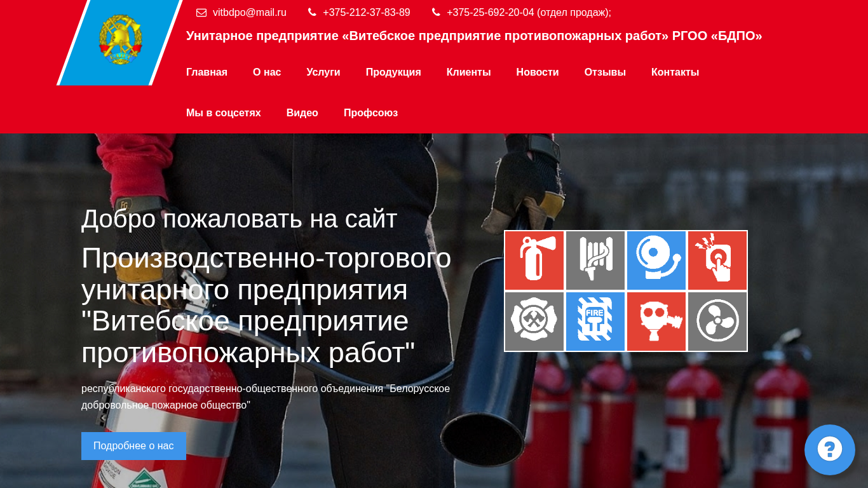This screenshot has height=488, width=868.
Task: Click the enterprise title Унитарное предприятие header text
Action: click(474, 36)
